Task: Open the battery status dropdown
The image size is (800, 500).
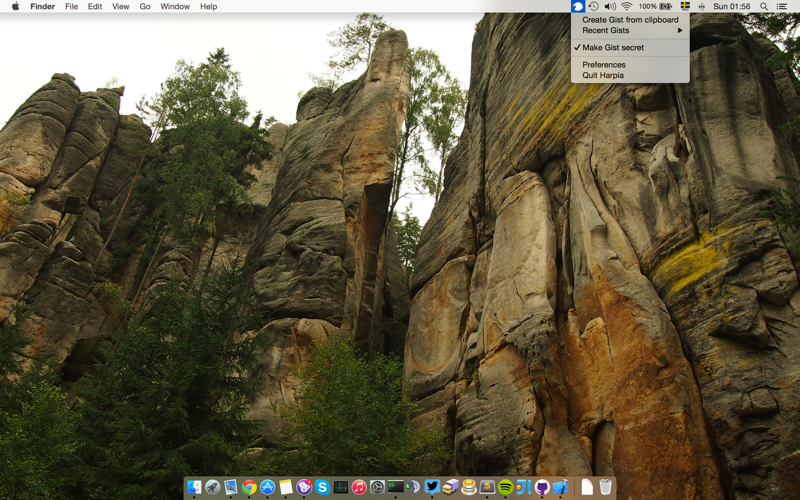Action: [x=655, y=6]
